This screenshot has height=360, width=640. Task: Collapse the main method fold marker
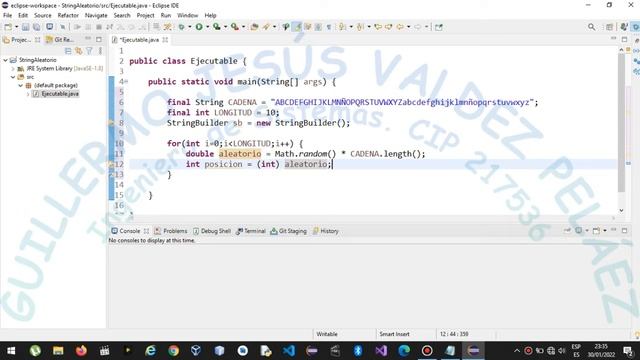pos(126,82)
